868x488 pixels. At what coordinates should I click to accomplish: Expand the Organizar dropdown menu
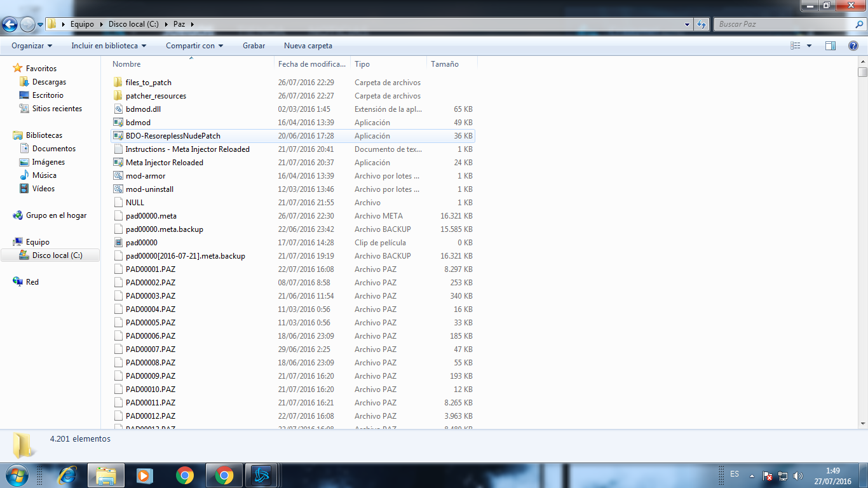pos(32,46)
